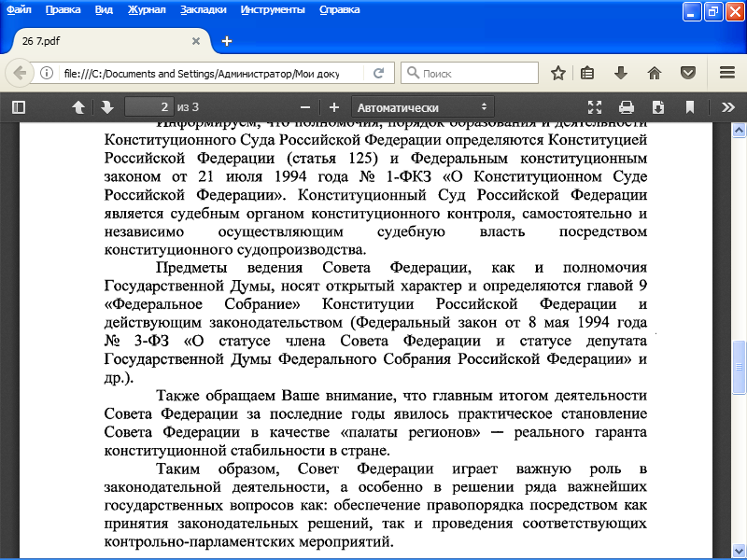Go to the next PDF page
The height and width of the screenshot is (560, 747).
point(107,107)
